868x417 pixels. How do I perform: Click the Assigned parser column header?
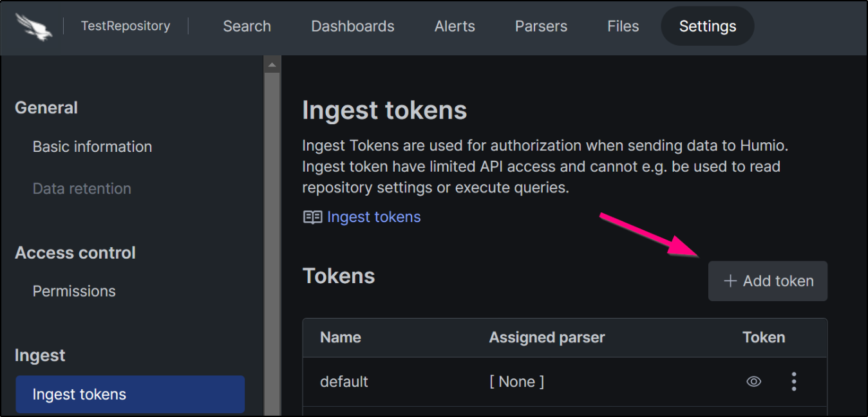pyautogui.click(x=547, y=338)
